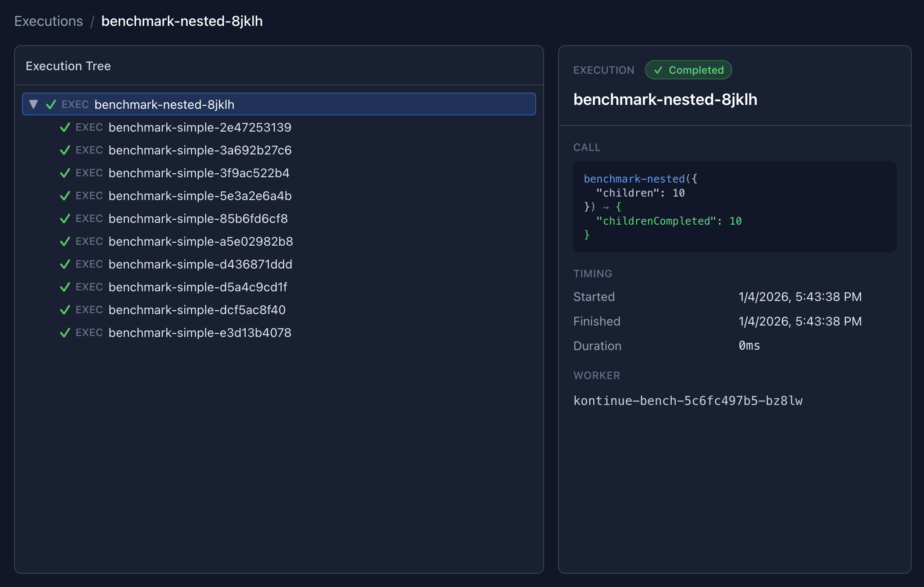
Task: Click the benchmark-nested function name in call block
Action: 634,179
